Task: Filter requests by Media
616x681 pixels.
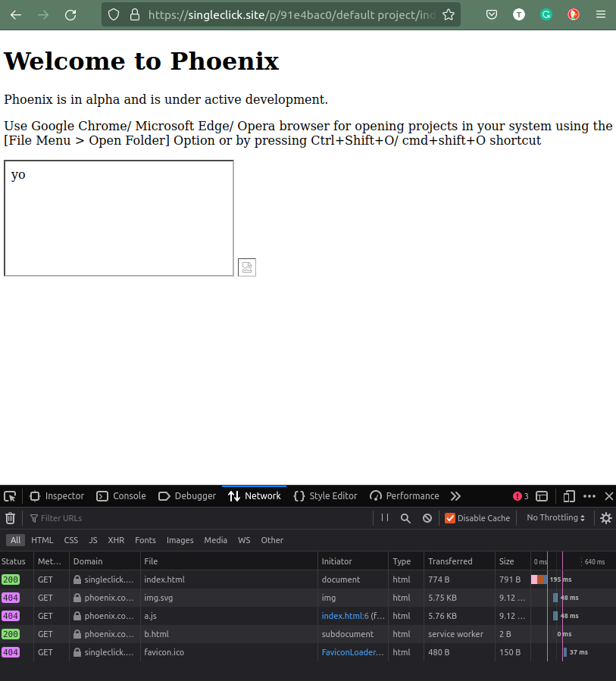Action: click(x=215, y=540)
